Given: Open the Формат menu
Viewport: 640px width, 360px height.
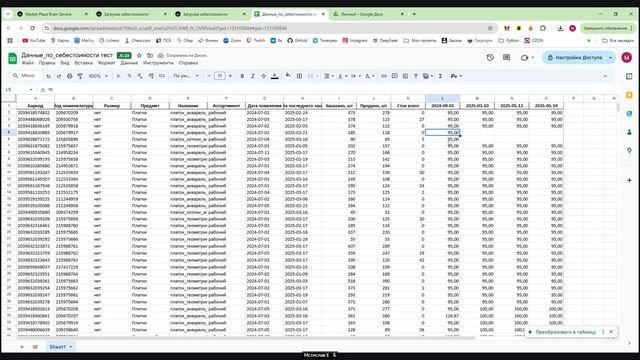Looking at the screenshot, I should (x=107, y=63).
